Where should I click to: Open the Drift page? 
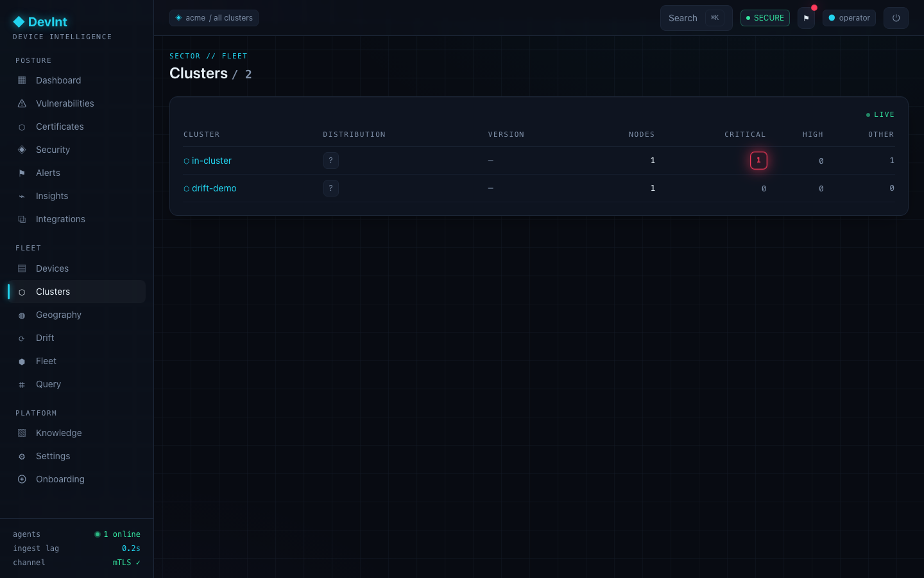click(x=77, y=338)
